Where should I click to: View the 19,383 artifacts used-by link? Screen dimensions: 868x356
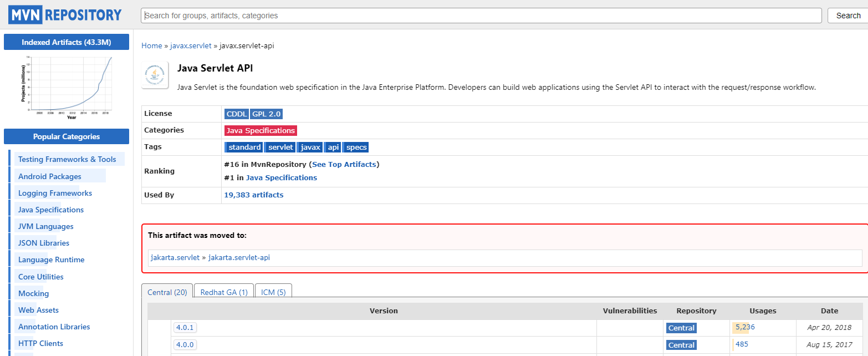253,195
